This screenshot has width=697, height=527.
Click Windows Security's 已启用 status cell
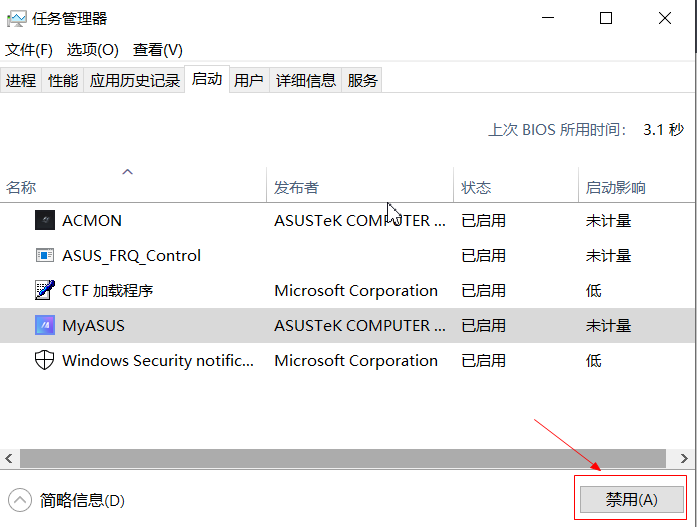point(483,360)
